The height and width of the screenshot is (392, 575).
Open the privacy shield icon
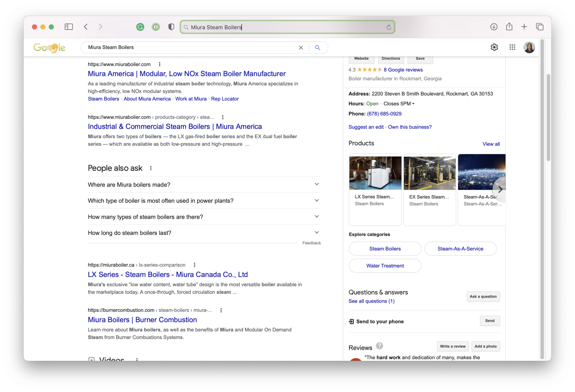click(171, 27)
